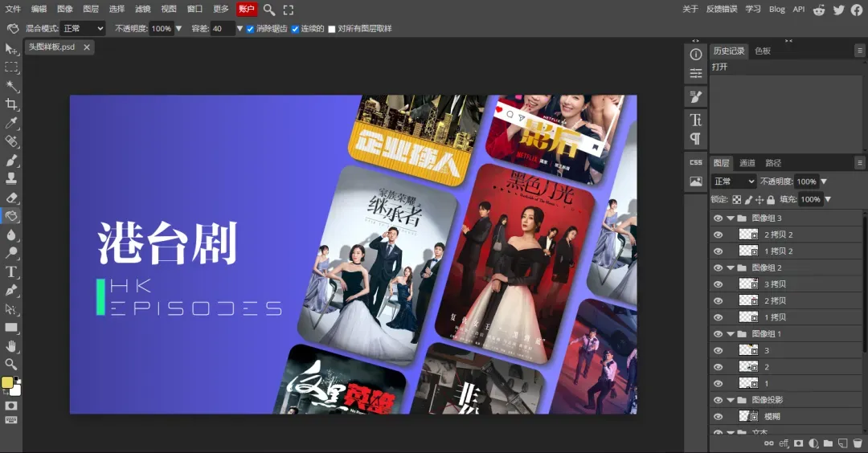Collapse the 图像组 3 folder
This screenshot has width=868, height=453.
point(731,218)
